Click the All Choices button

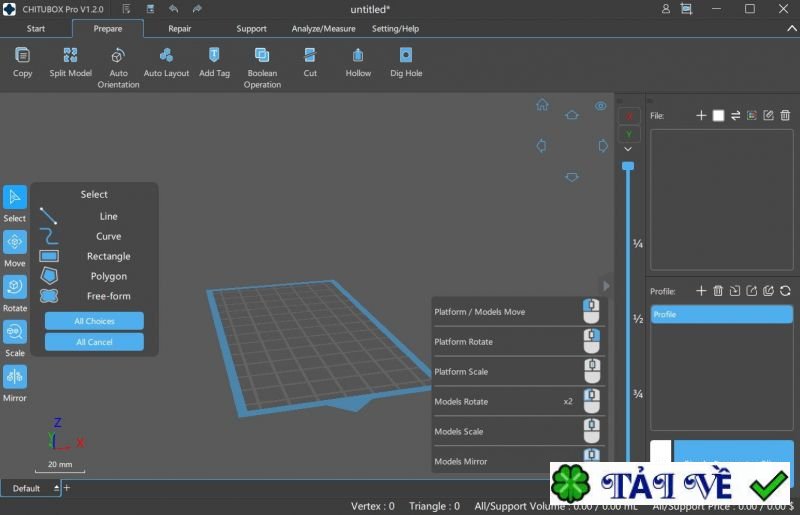tap(94, 321)
